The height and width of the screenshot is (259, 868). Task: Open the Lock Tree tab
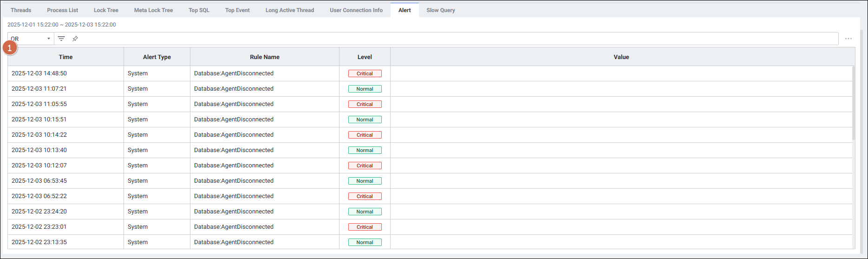pos(106,10)
